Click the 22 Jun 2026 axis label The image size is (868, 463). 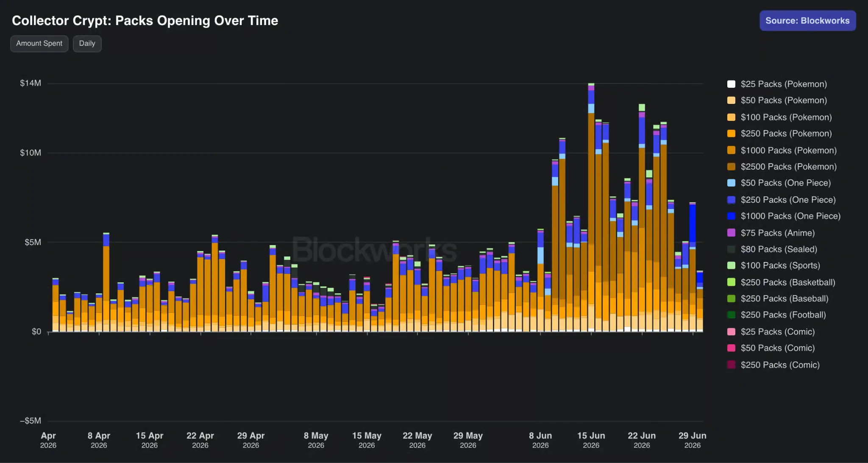pyautogui.click(x=642, y=440)
